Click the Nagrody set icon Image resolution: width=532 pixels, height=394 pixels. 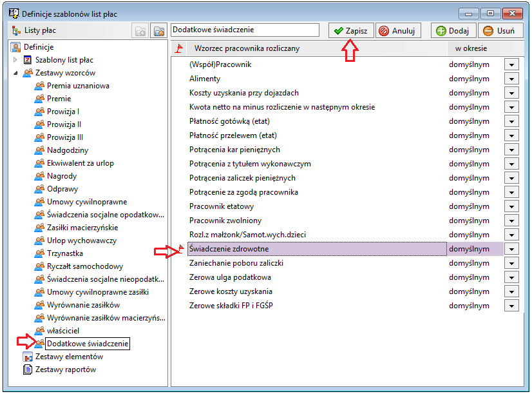click(x=39, y=176)
